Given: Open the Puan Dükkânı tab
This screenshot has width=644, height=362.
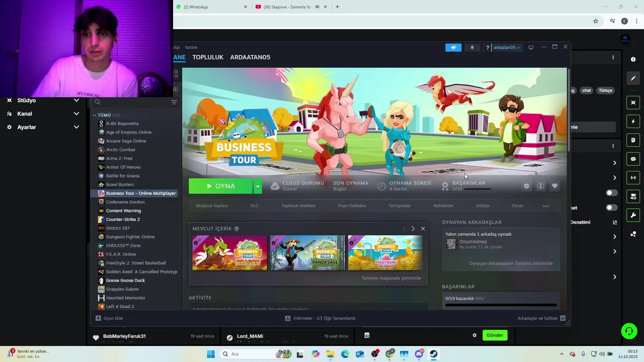Looking at the screenshot, I should [x=352, y=206].
